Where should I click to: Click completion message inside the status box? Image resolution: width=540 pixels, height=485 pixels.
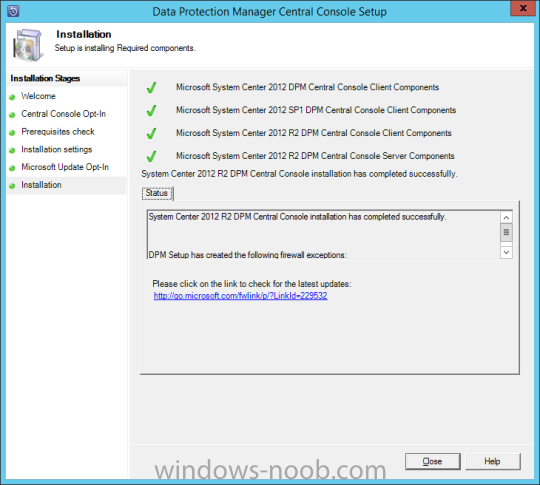pyautogui.click(x=297, y=217)
